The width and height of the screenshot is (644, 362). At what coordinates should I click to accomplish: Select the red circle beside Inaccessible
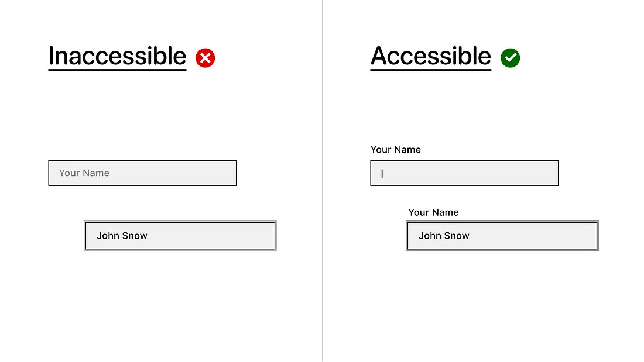(204, 57)
